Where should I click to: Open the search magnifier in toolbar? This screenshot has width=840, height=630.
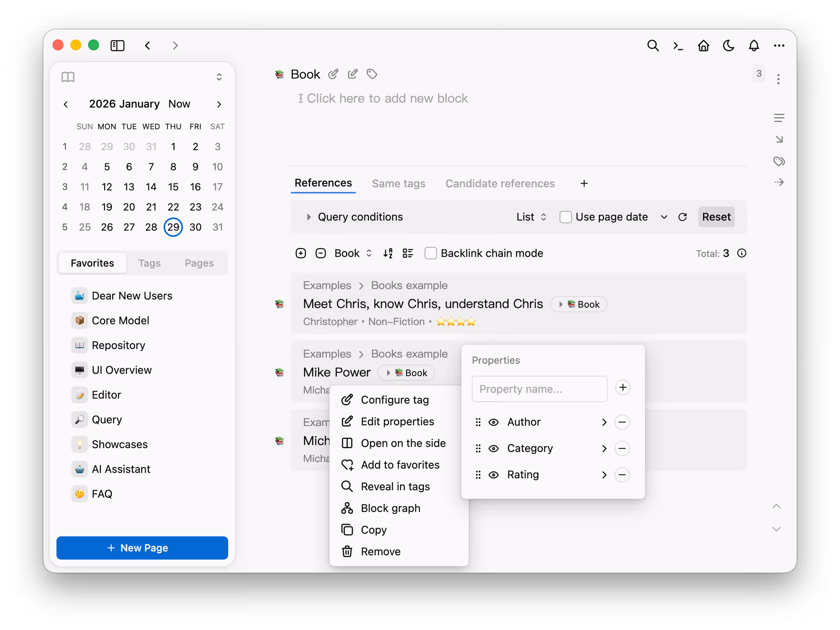coord(653,46)
